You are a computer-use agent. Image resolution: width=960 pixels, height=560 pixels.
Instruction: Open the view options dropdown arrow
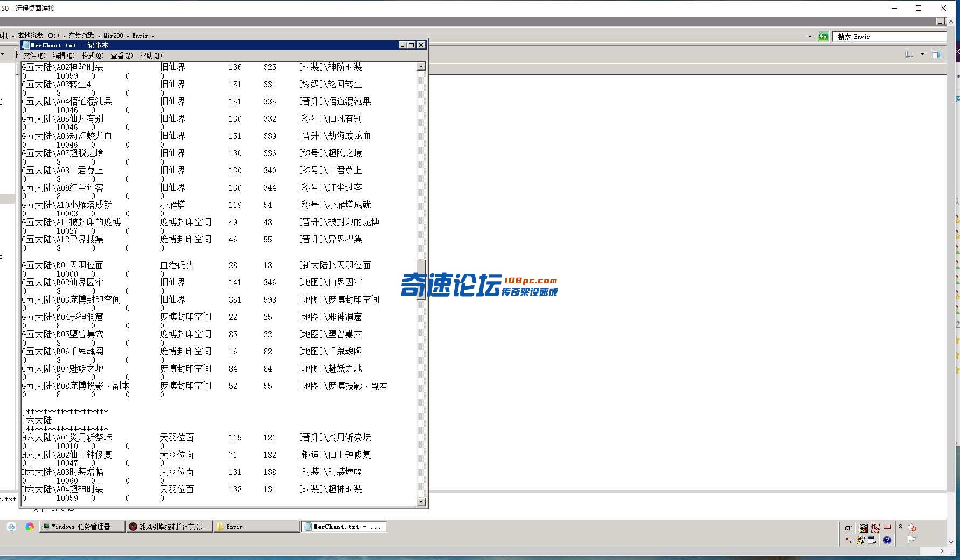coord(922,54)
